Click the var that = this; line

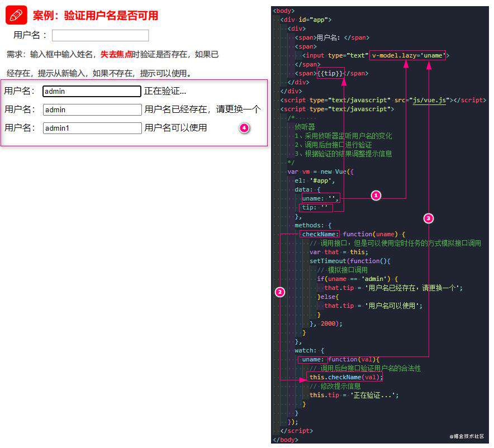(x=339, y=252)
